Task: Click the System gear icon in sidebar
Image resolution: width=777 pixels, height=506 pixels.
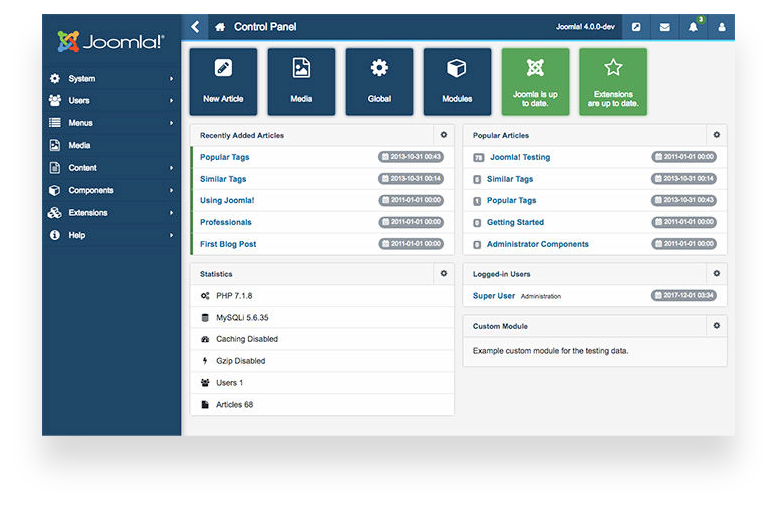Action: pos(55,78)
